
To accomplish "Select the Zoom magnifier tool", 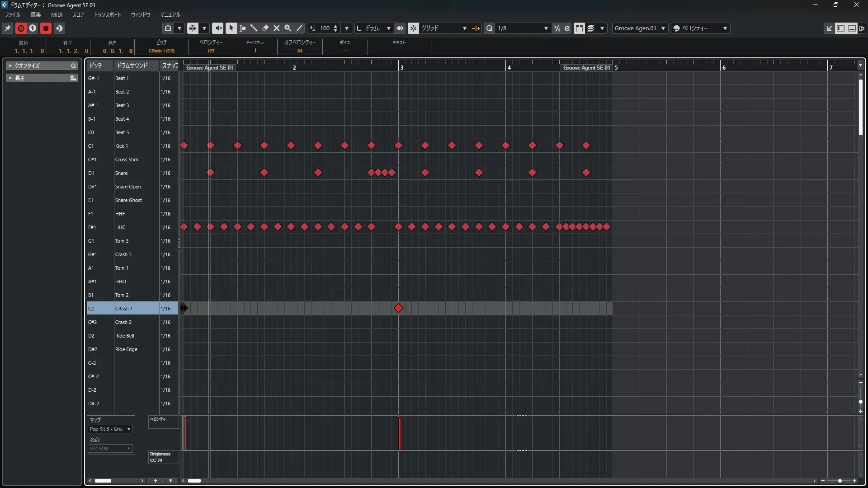I will (x=288, y=28).
